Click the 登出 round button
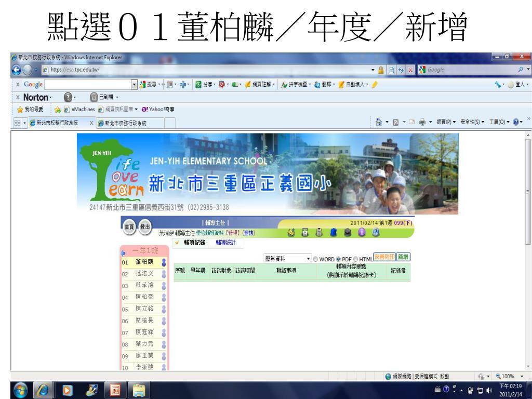Image resolution: width=532 pixels, height=399 pixels. pyautogui.click(x=145, y=227)
